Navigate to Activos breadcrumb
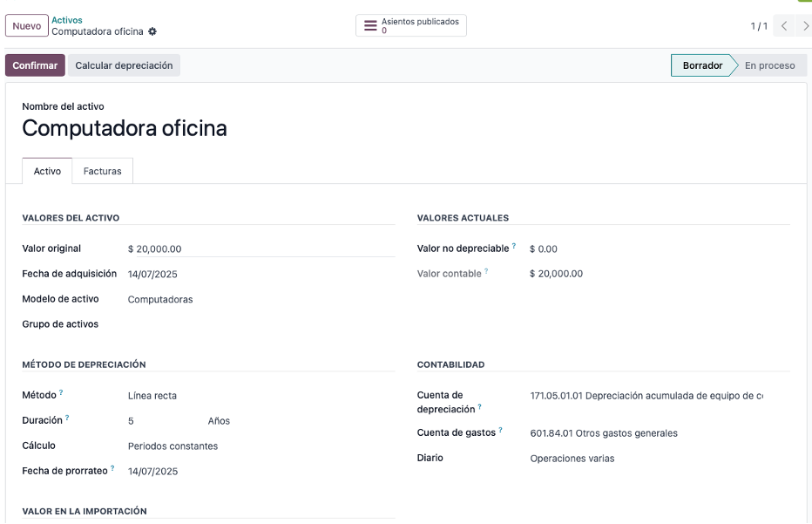The height and width of the screenshot is (524, 812). point(67,20)
